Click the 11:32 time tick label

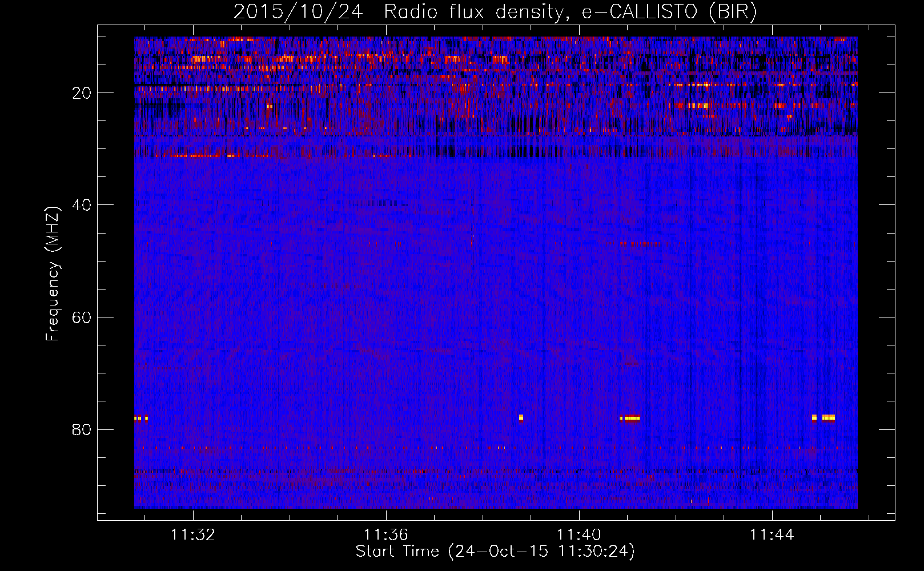click(x=193, y=534)
